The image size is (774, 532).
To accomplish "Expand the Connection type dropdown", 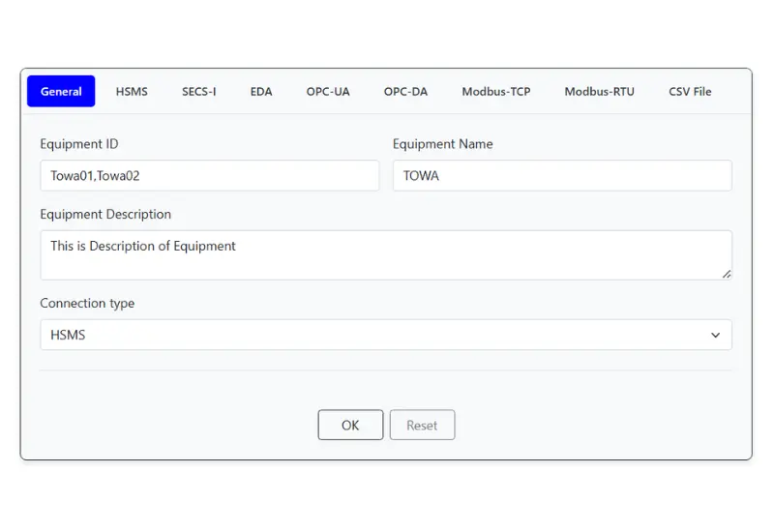I will pyautogui.click(x=386, y=335).
